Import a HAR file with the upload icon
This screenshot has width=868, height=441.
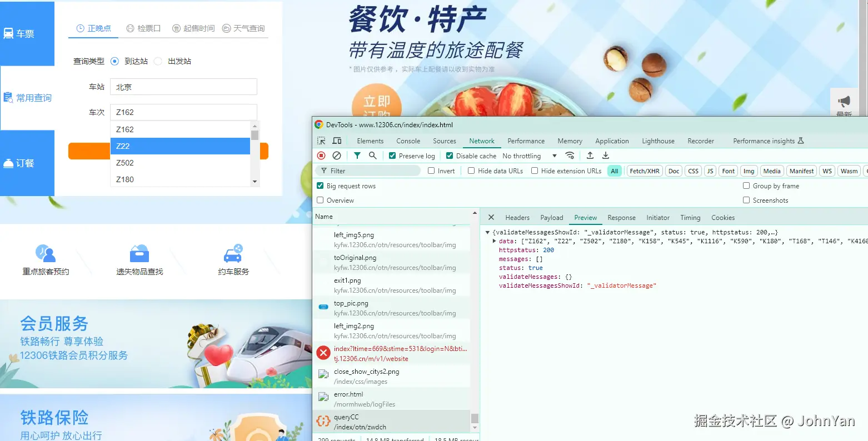(590, 156)
